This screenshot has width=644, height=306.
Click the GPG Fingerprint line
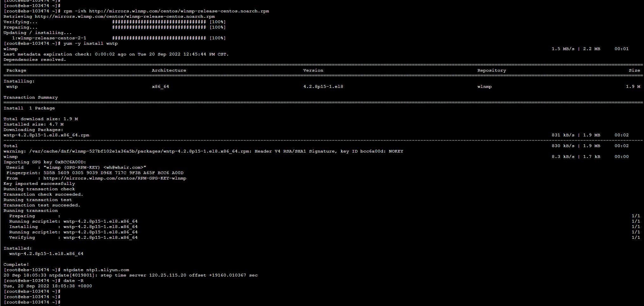(95, 173)
